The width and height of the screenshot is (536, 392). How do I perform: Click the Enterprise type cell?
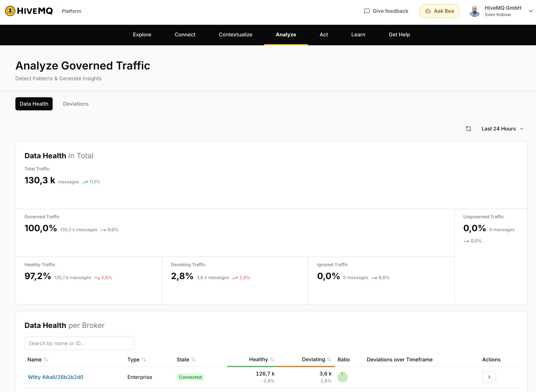(x=140, y=377)
